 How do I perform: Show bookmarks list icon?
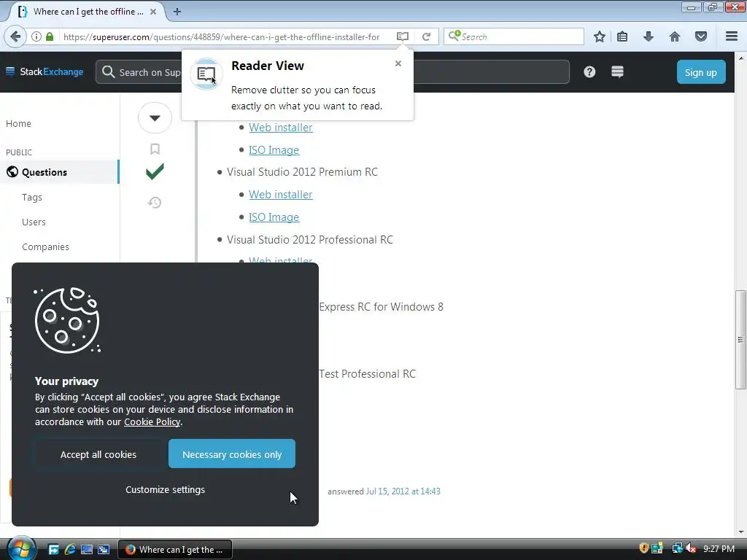click(x=622, y=36)
